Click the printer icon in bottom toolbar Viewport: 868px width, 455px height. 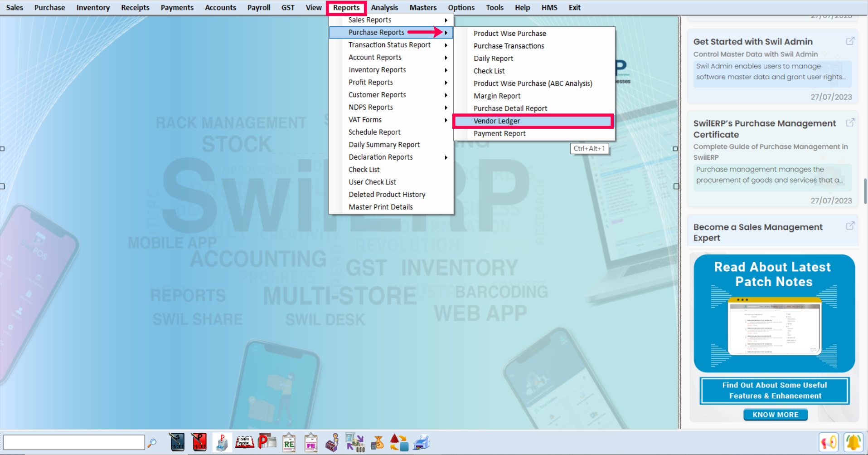(422, 442)
